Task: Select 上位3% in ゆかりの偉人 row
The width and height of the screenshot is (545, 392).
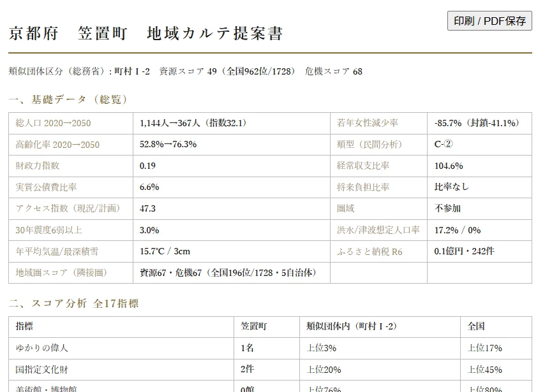Action: [x=321, y=348]
